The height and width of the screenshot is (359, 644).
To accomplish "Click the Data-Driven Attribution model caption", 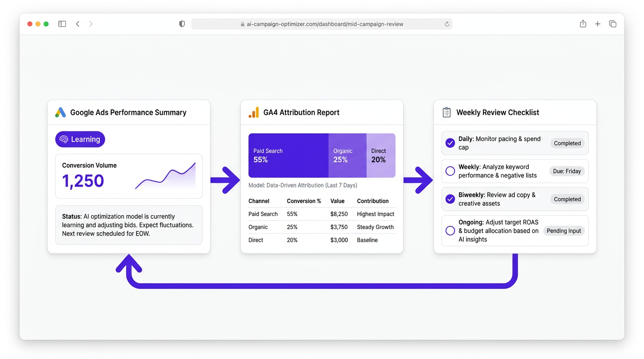I will [x=303, y=185].
